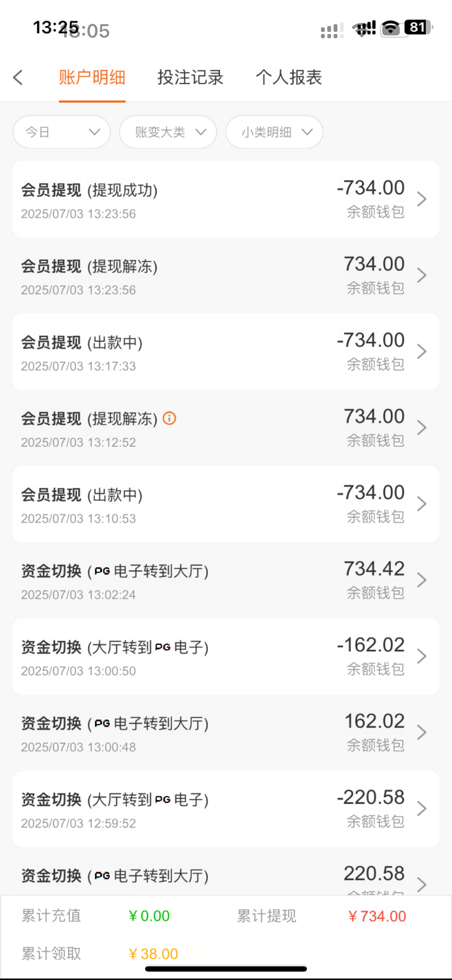Switch to the 个人报表 tab
Image resolution: width=452 pixels, height=980 pixels.
click(x=289, y=77)
